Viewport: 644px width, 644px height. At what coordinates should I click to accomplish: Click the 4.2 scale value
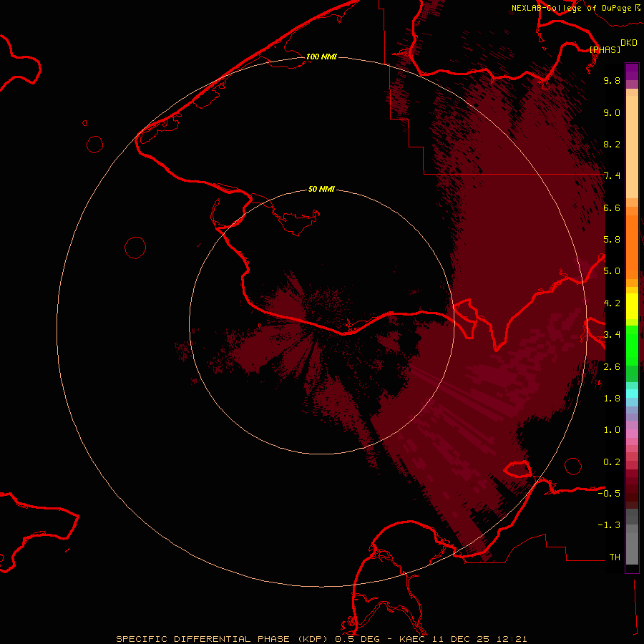(x=612, y=303)
